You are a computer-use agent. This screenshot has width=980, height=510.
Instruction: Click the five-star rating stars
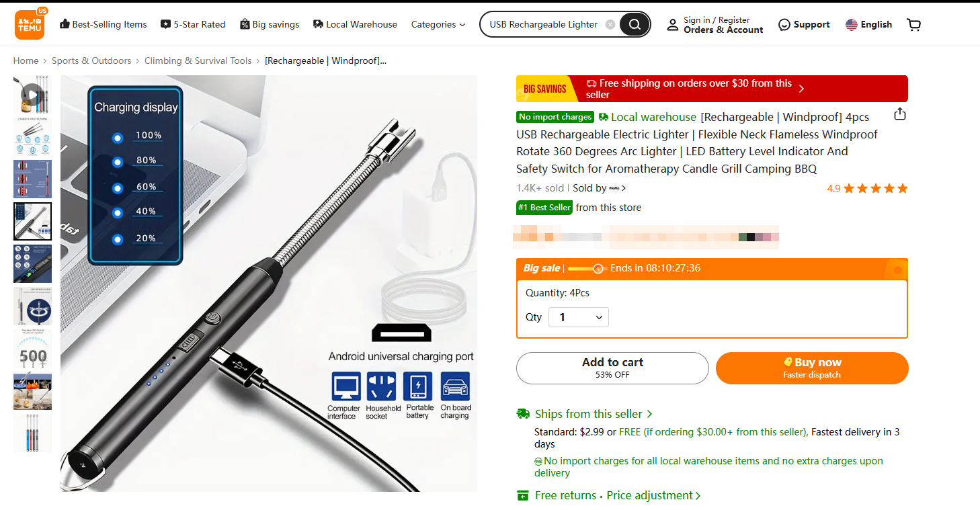point(876,189)
